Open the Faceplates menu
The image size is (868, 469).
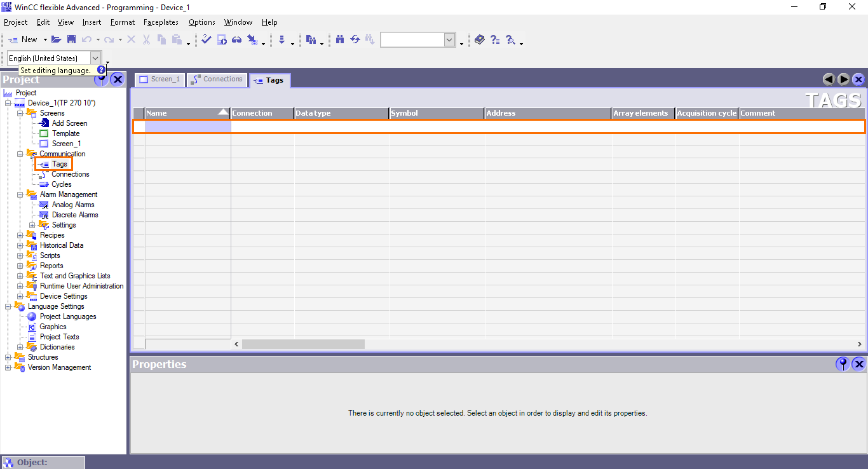[x=161, y=22]
